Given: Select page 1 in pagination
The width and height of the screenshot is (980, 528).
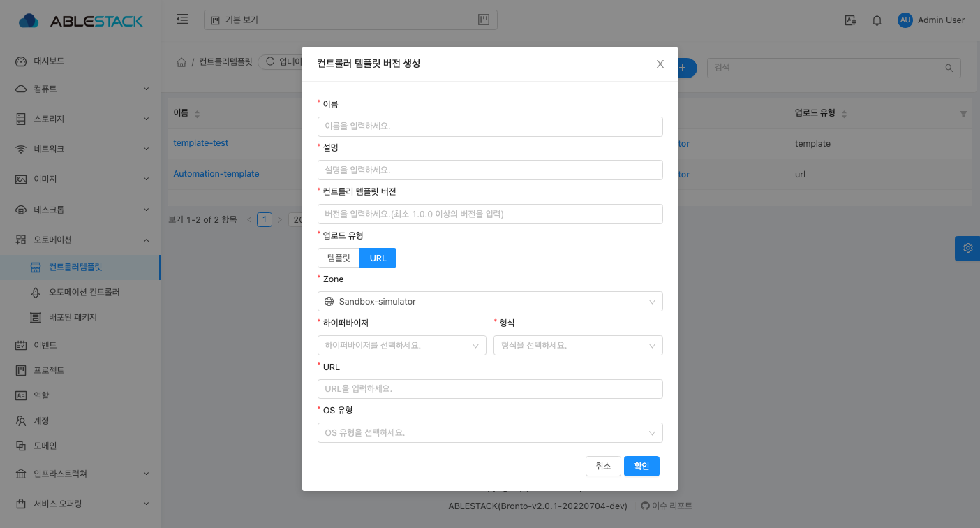Looking at the screenshot, I should [265, 219].
